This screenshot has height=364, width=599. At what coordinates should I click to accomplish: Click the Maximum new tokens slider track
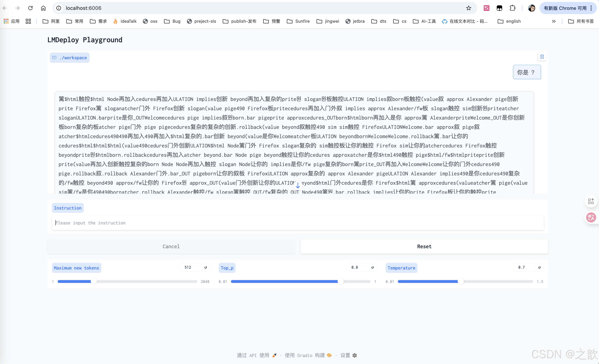point(127,281)
